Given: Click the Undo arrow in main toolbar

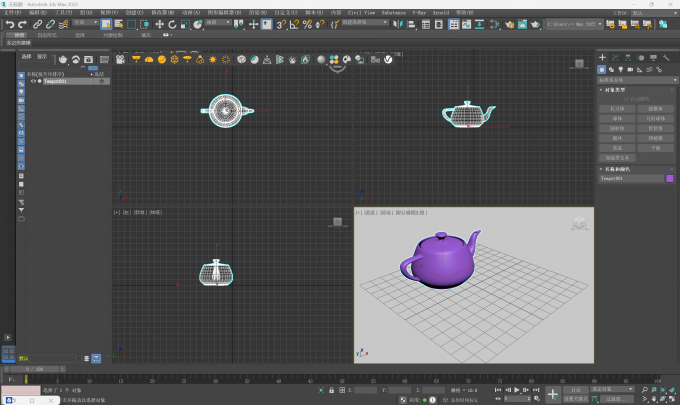Looking at the screenshot, I should tap(9, 24).
